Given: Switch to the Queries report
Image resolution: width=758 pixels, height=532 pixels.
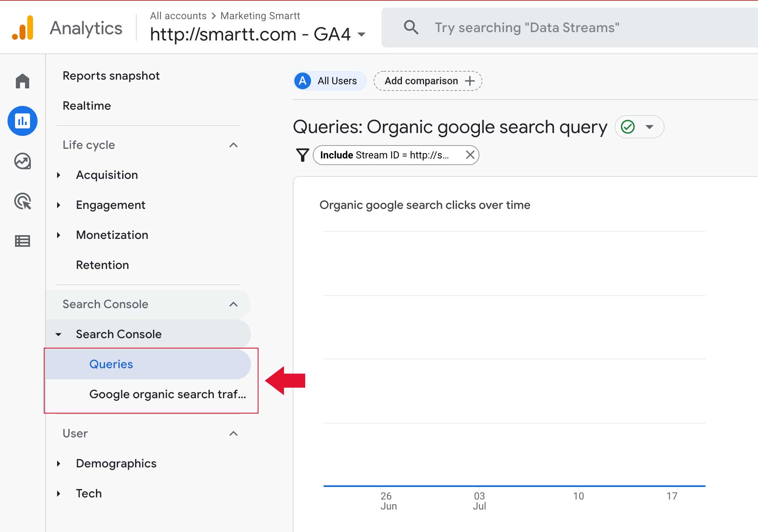Looking at the screenshot, I should point(111,364).
